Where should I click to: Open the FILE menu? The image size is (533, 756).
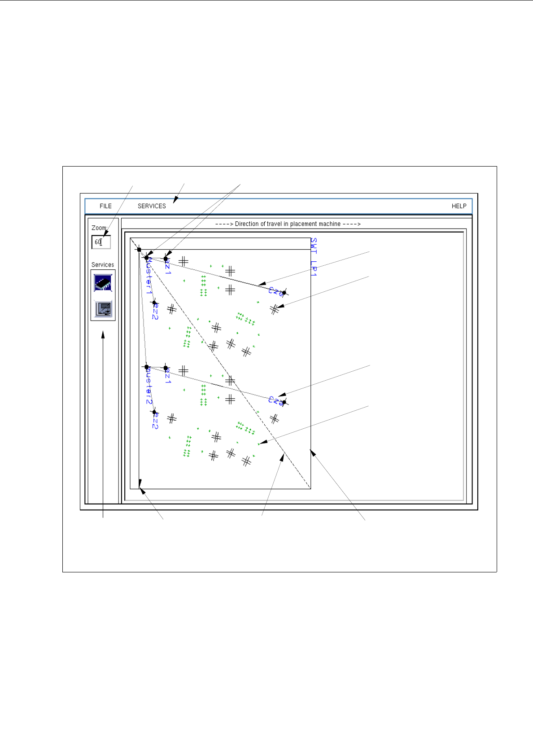105,206
